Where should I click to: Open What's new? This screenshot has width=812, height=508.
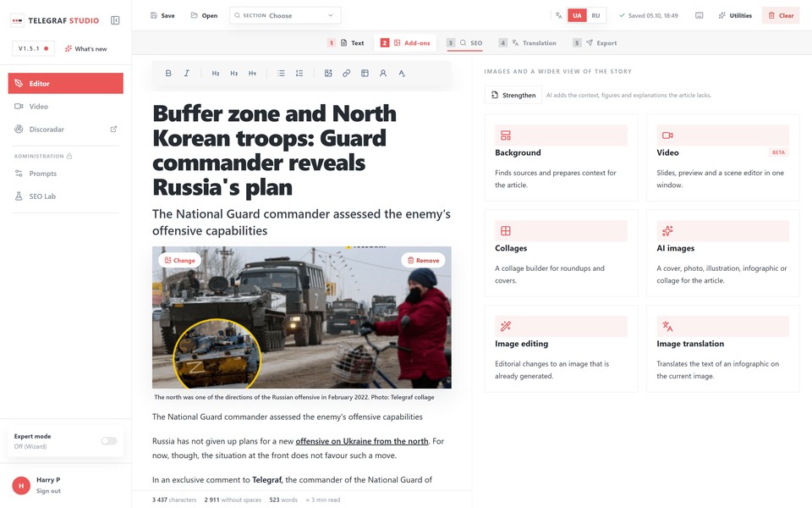pos(86,49)
